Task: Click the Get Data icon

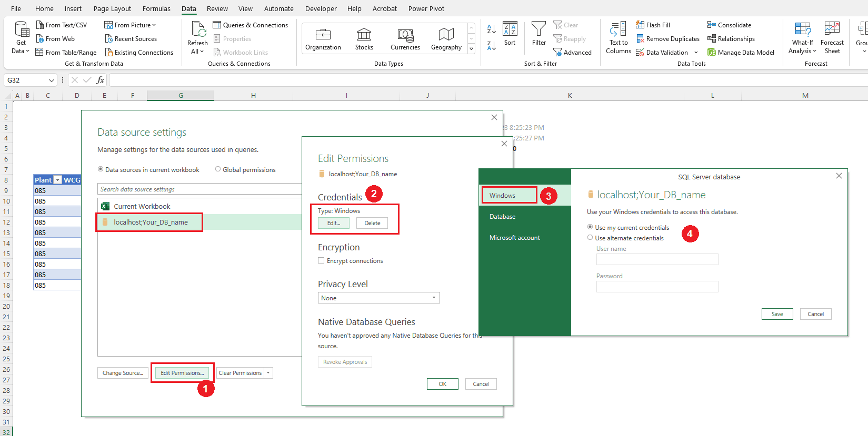Action: coord(21,29)
